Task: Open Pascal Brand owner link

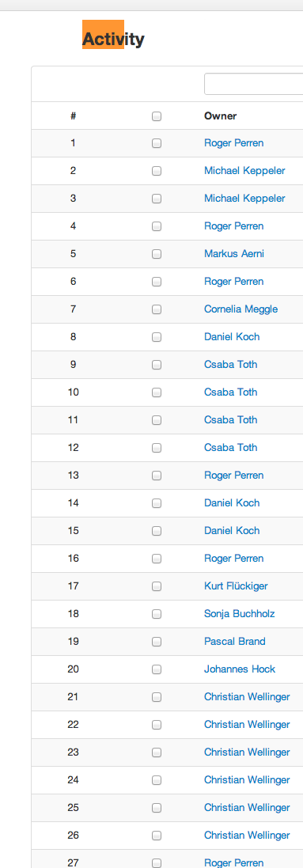Action: [235, 641]
